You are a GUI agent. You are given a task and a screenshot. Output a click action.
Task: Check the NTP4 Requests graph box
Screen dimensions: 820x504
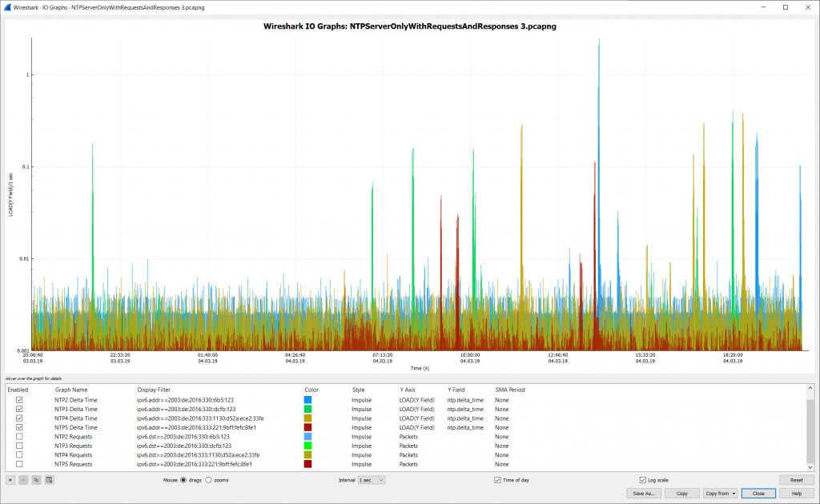(x=19, y=455)
